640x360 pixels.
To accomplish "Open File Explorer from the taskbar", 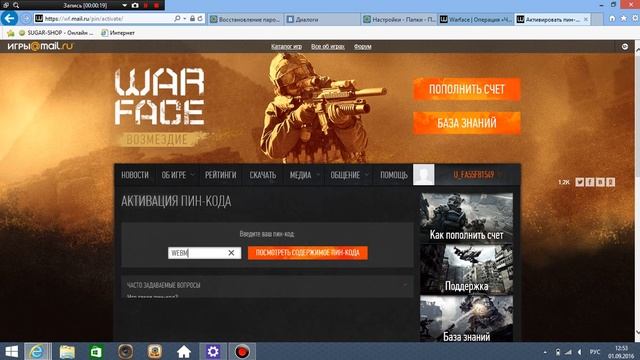I will click(67, 351).
